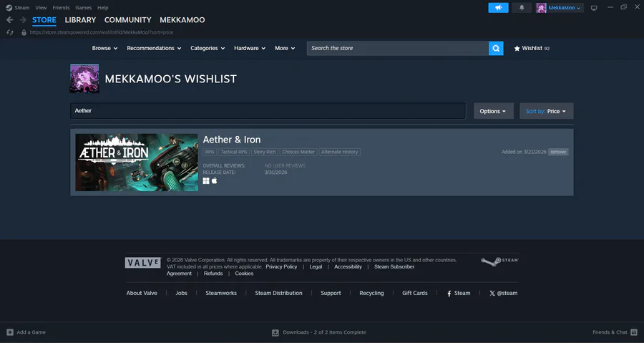
Task: Open the Sort by: Price dropdown
Action: coord(546,111)
